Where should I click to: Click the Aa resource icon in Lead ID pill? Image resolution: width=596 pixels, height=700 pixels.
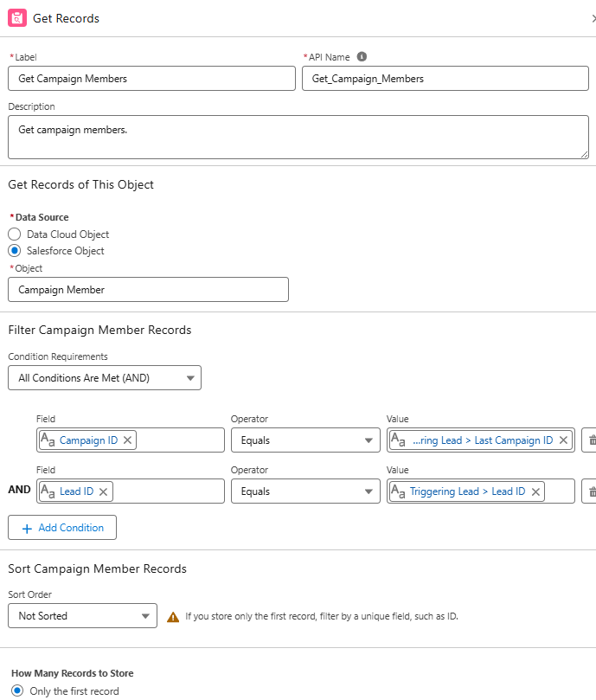coord(48,491)
